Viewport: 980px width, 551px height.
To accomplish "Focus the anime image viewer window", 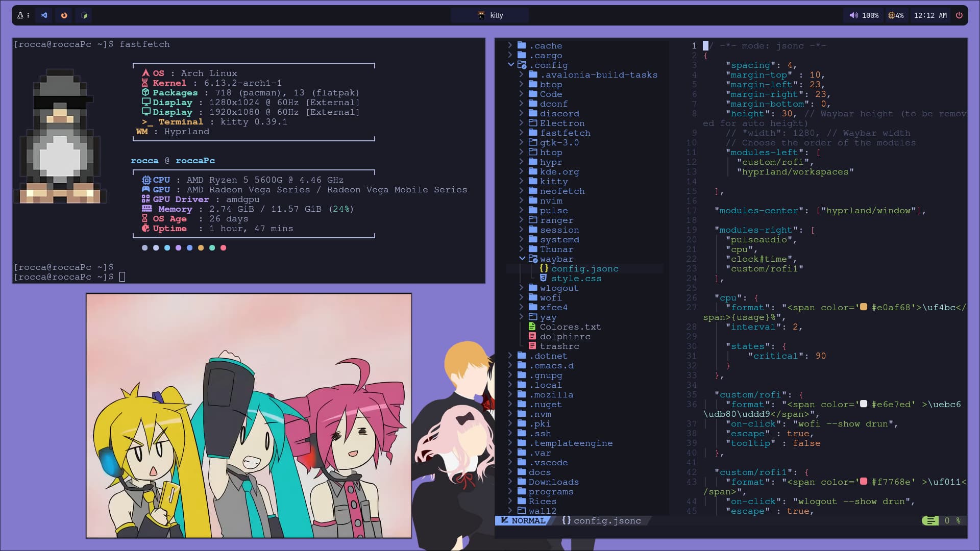I will [249, 415].
